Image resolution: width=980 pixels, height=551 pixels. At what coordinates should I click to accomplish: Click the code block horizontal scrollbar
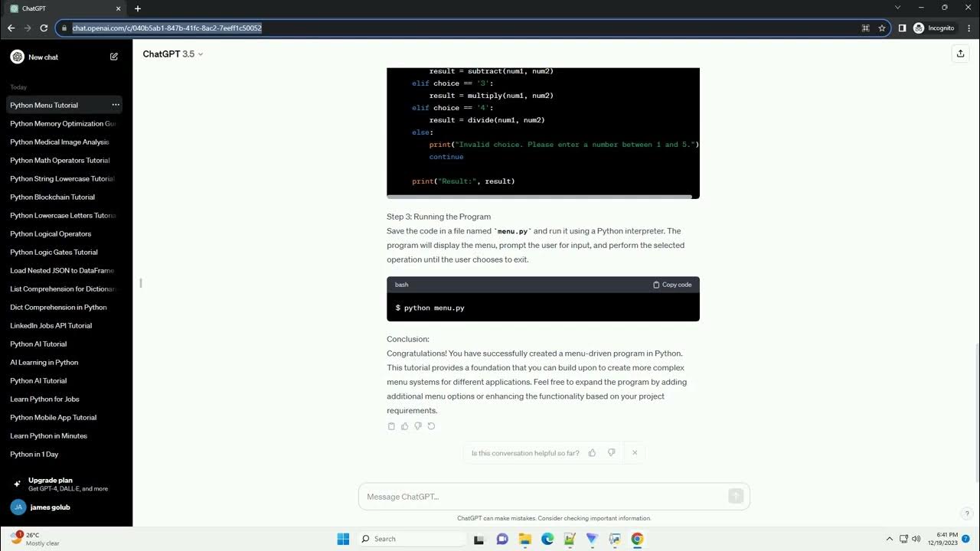tap(540, 197)
